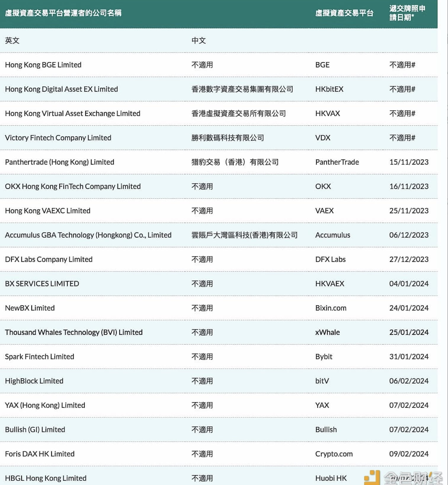448x485 pixels.
Task: Click Chinese name 勝利數碼科技有限公司
Action: pos(228,138)
